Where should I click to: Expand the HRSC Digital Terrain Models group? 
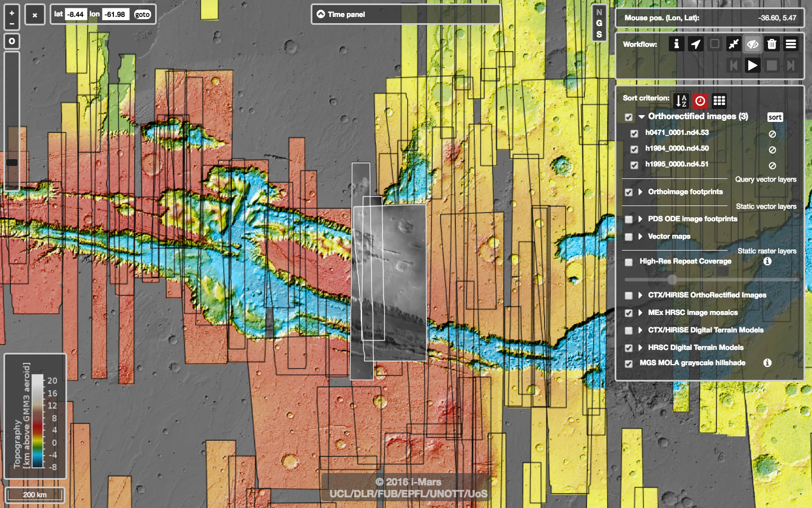[x=641, y=348]
